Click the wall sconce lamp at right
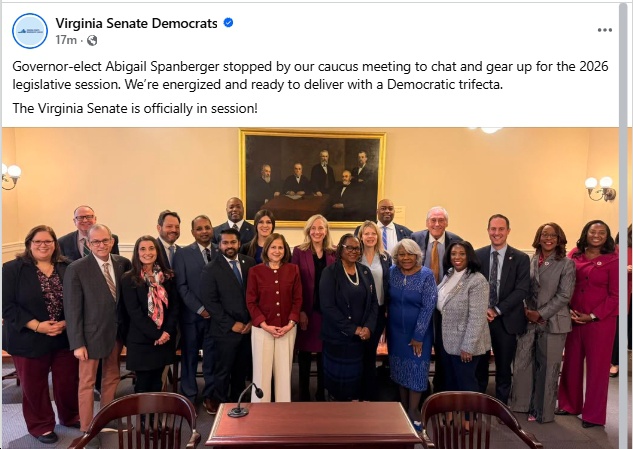The height and width of the screenshot is (449, 633). tap(600, 189)
